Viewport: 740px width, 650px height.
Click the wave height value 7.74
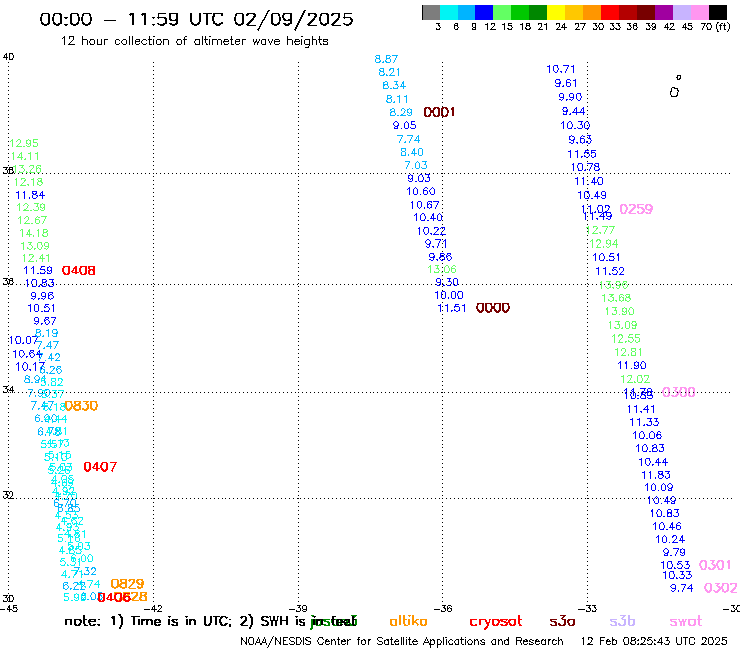coord(408,139)
